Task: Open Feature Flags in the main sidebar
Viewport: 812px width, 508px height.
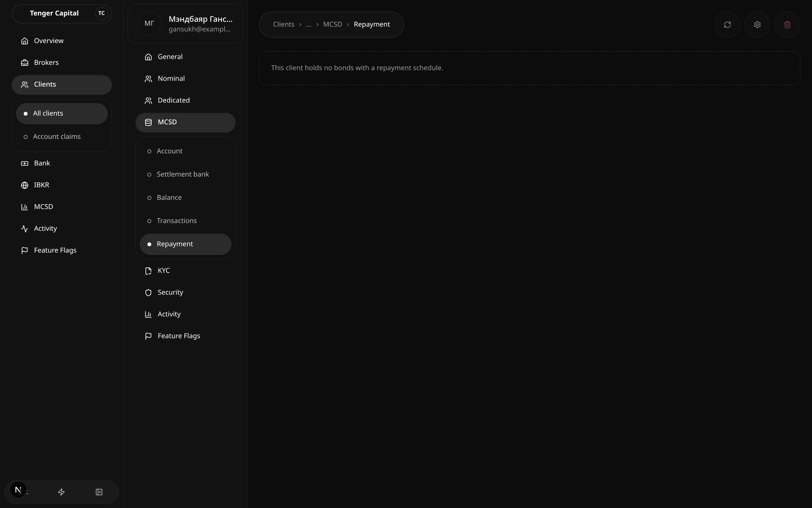Action: (62, 251)
